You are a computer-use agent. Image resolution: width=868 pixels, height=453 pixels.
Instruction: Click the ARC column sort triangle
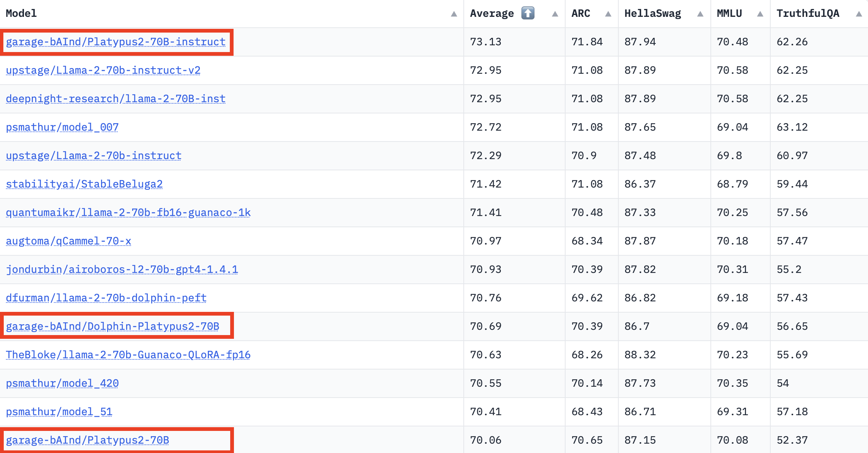pos(608,14)
